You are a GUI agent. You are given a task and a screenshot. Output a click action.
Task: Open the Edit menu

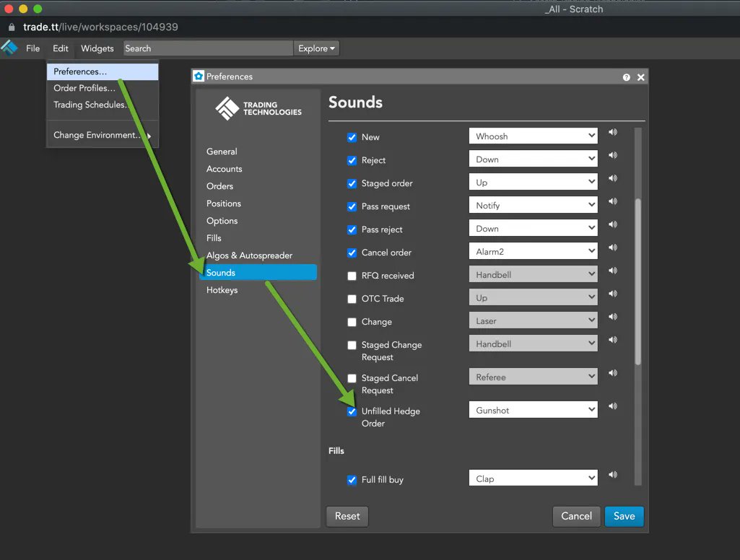61,48
